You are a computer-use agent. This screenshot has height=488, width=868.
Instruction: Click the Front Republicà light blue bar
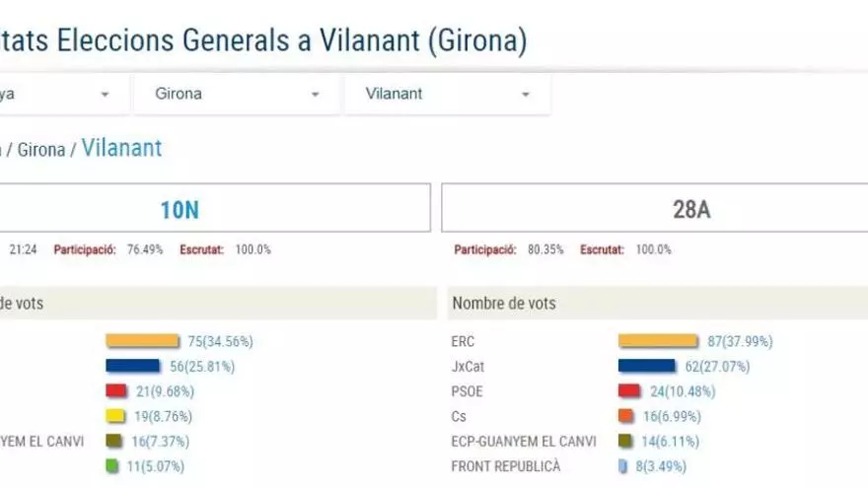click(x=622, y=466)
